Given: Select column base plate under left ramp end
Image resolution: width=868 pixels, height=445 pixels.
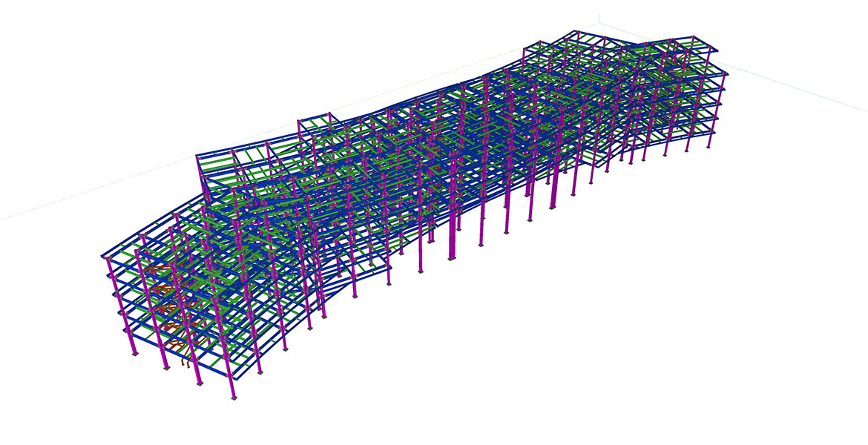Looking at the screenshot, I should [354, 297].
